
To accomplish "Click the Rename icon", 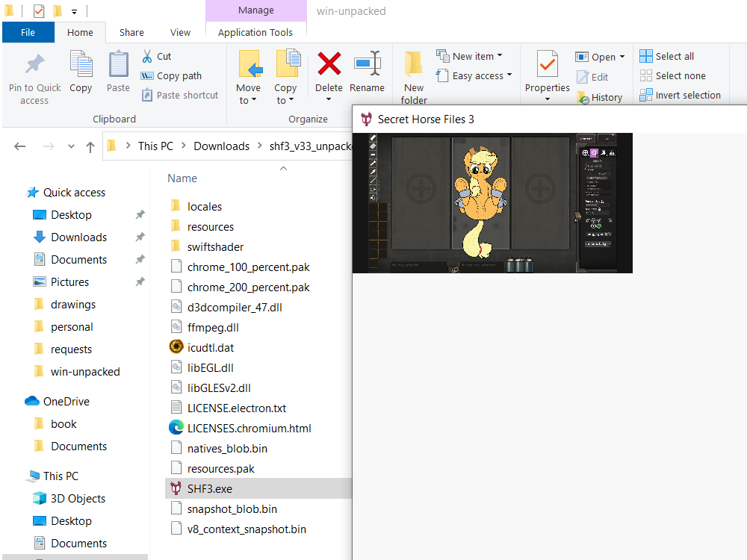I will [367, 63].
